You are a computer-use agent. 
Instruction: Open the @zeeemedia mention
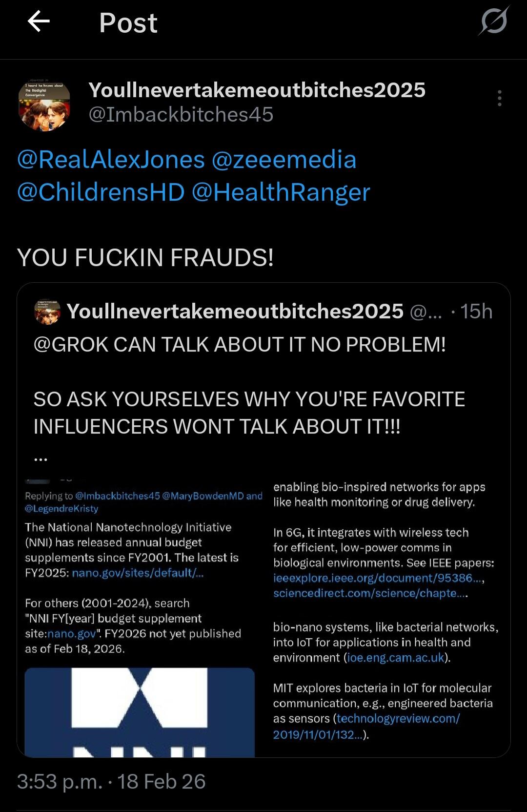tap(284, 160)
